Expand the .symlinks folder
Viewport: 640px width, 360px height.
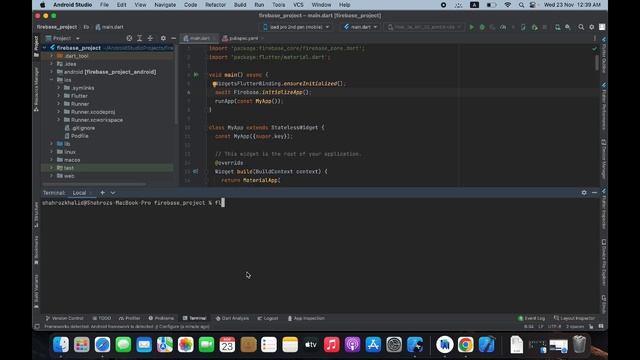(59, 88)
